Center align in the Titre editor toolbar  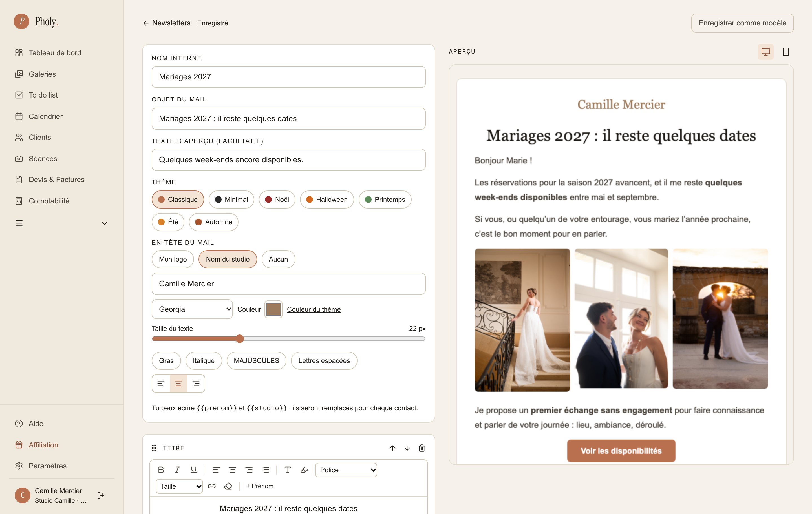pos(232,470)
